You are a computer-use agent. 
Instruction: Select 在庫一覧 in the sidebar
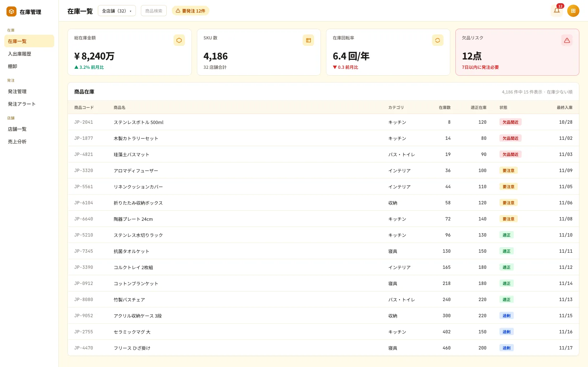click(29, 41)
